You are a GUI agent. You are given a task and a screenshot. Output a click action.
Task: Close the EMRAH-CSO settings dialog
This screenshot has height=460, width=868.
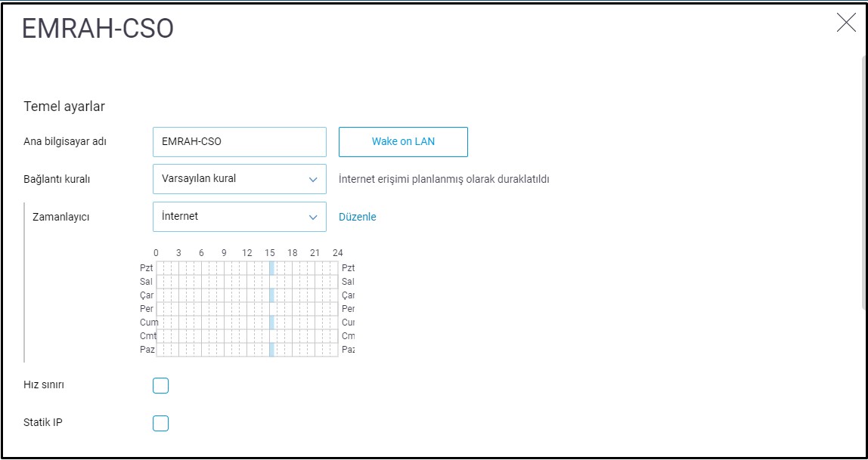coord(846,23)
